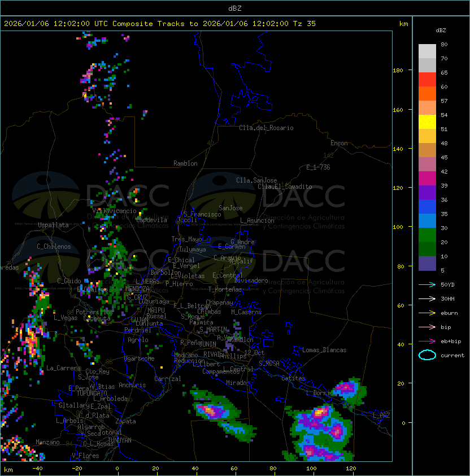The width and height of the screenshot is (470, 476).
Task: Click the La_Carrera label
Action: coord(64,368)
